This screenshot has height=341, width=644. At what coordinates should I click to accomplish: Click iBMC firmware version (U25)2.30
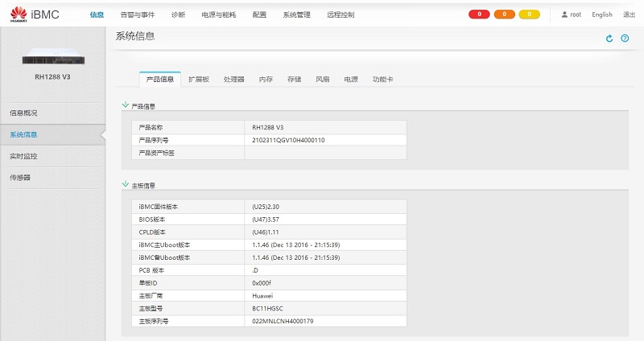[x=266, y=207]
